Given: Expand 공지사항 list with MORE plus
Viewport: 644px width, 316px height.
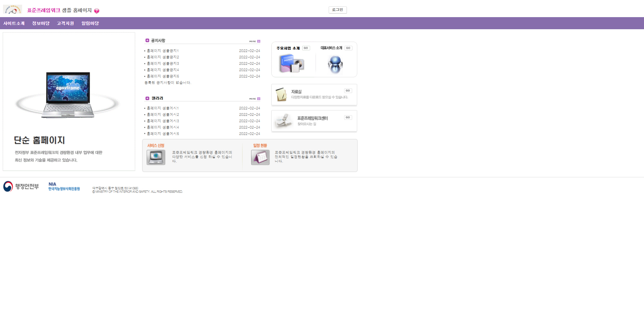Looking at the screenshot, I should (259, 41).
